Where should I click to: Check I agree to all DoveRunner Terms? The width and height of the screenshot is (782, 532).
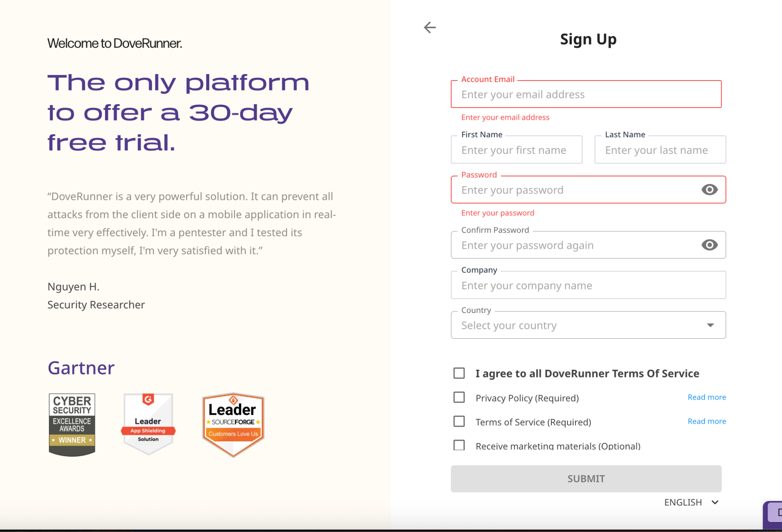(x=459, y=373)
